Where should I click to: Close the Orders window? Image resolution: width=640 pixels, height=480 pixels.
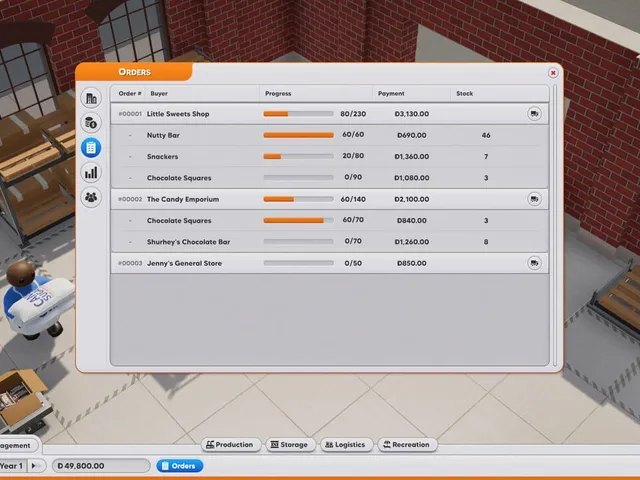[x=553, y=73]
